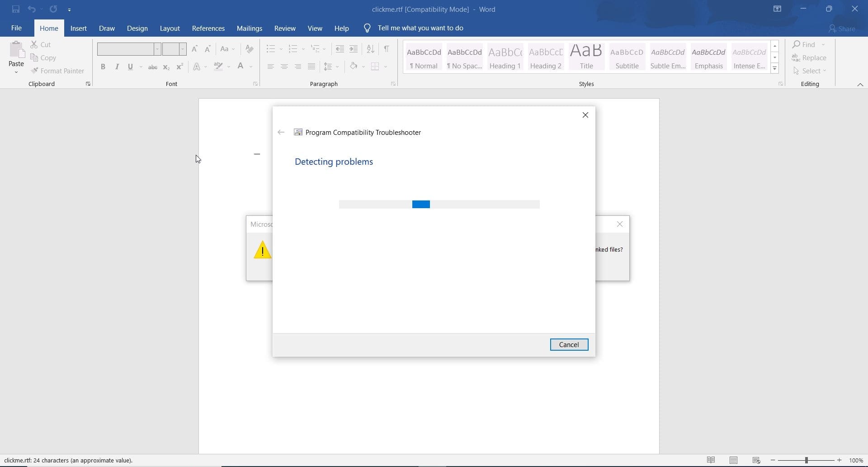Click Copy in Clipboard group
This screenshot has width=868, height=467.
coord(43,57)
